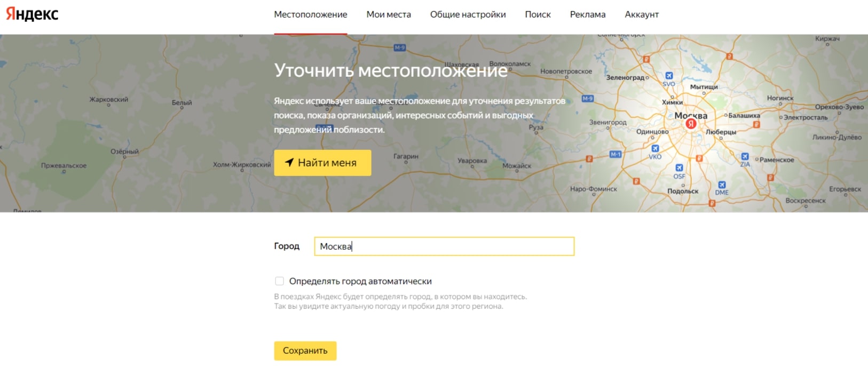This screenshot has width=868, height=366.
Task: Click the DME airport icon on map
Action: [x=722, y=185]
